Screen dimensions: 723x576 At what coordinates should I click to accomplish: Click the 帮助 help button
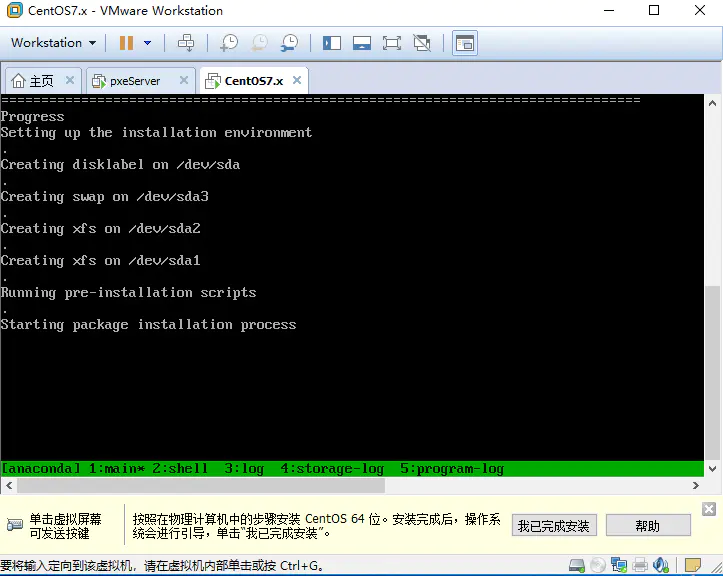coord(648,525)
